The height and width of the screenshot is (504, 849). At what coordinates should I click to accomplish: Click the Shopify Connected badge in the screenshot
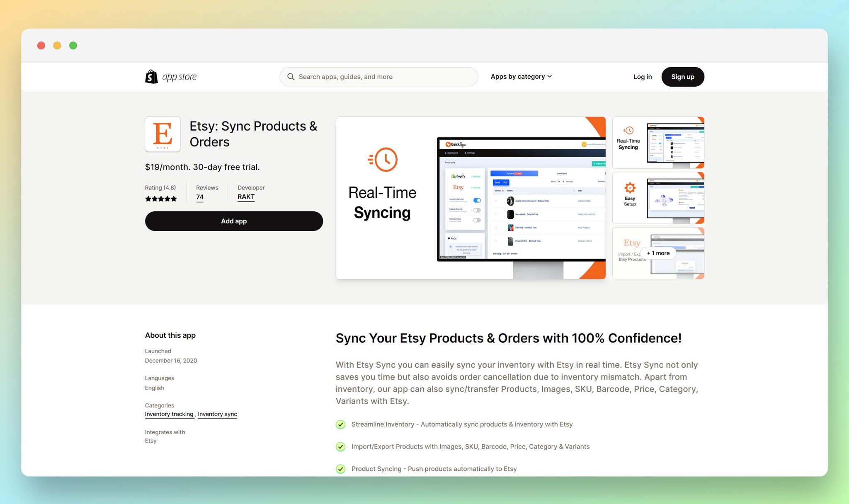click(x=476, y=177)
